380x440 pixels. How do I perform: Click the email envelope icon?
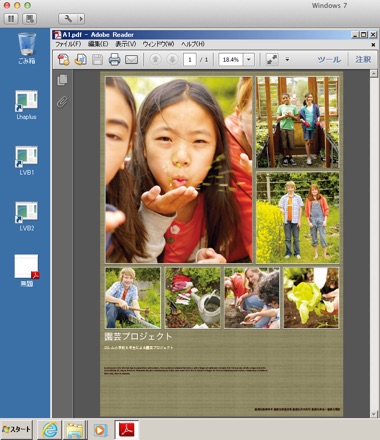(x=131, y=60)
